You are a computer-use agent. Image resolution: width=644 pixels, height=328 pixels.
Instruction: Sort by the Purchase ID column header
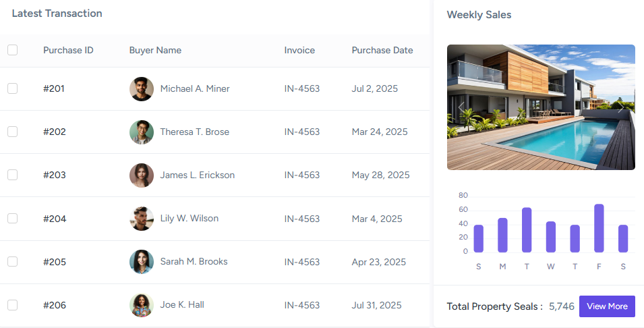[x=68, y=50]
